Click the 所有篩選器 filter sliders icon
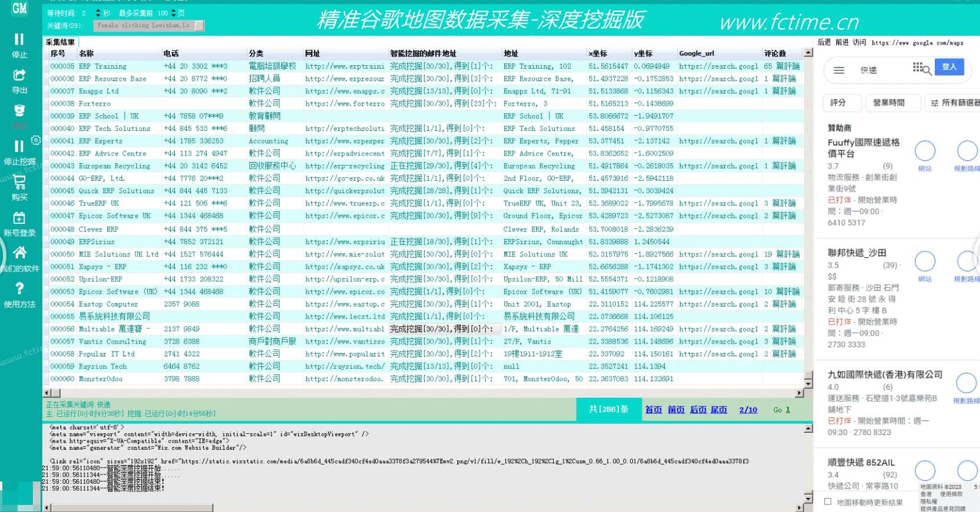980x512 pixels. (x=934, y=103)
